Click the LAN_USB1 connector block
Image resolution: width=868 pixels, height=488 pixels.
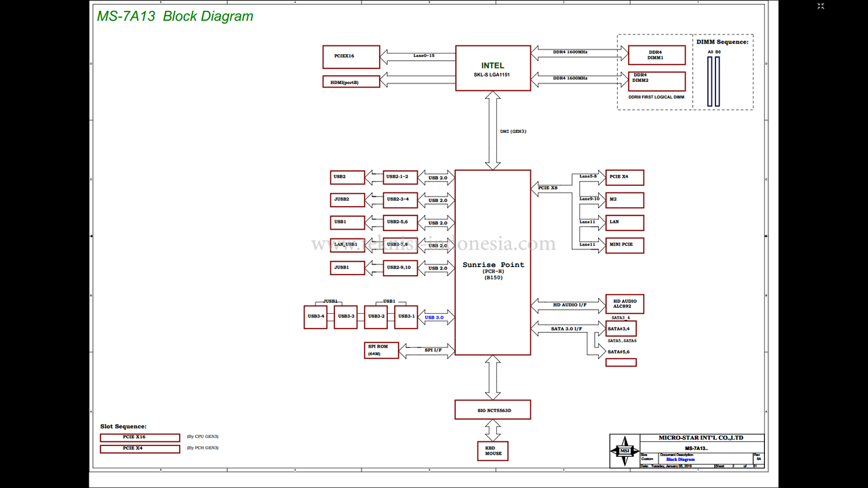point(347,245)
